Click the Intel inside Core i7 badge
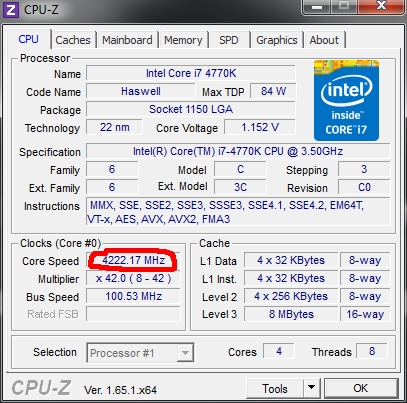This screenshot has height=403, width=407. click(x=346, y=100)
